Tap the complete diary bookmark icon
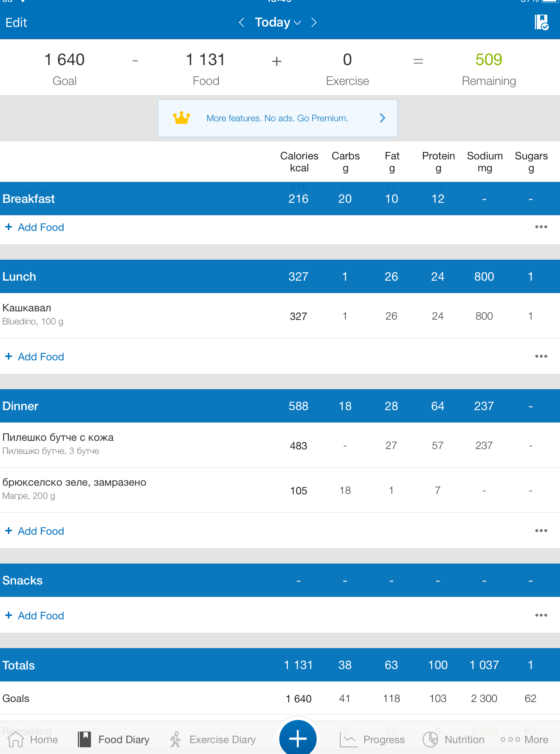 [541, 22]
